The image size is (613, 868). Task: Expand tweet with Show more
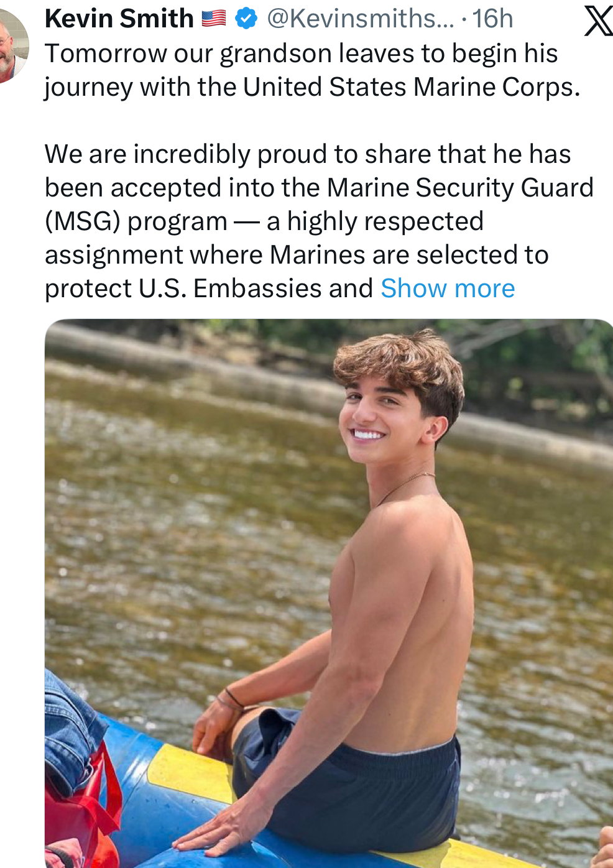pyautogui.click(x=448, y=289)
